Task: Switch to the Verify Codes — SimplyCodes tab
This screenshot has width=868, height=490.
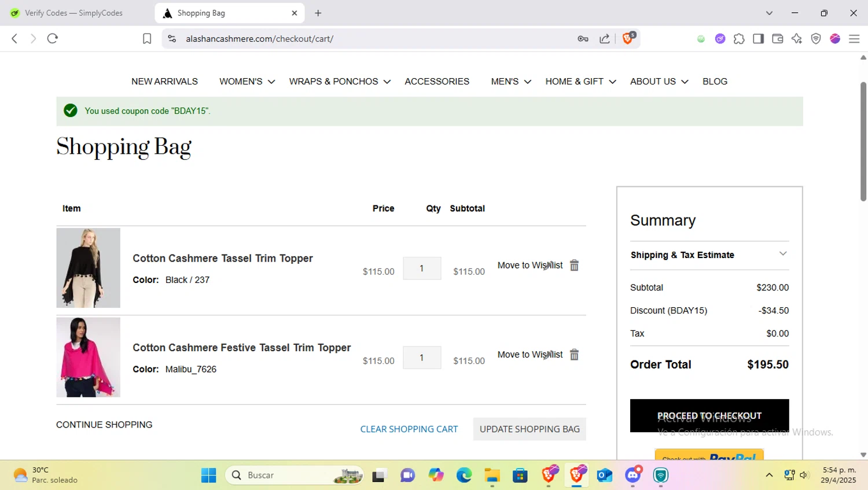Action: (x=75, y=13)
